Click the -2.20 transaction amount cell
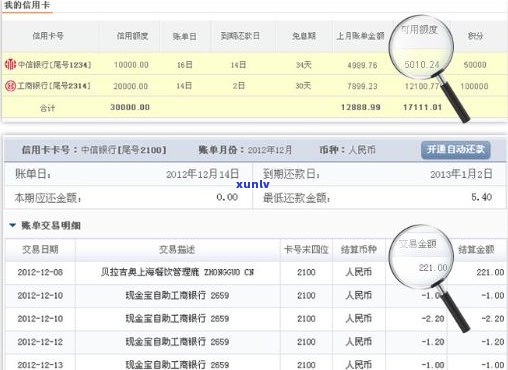 pos(433,319)
